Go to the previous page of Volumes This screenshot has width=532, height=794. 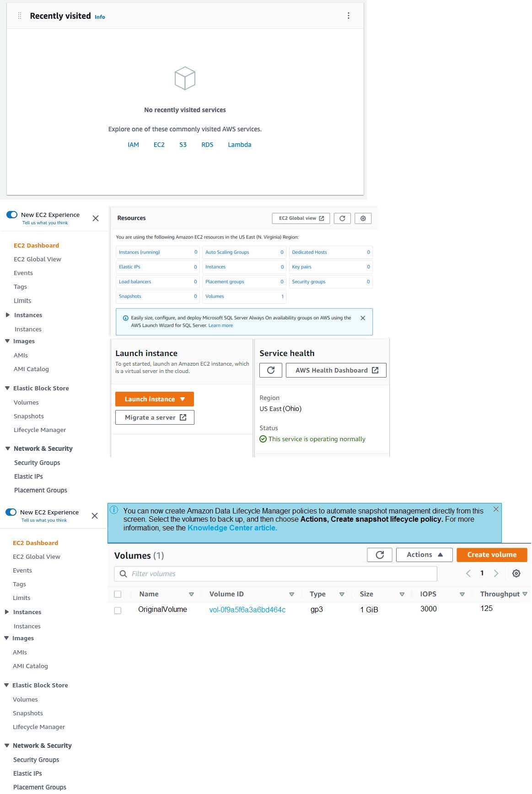468,573
